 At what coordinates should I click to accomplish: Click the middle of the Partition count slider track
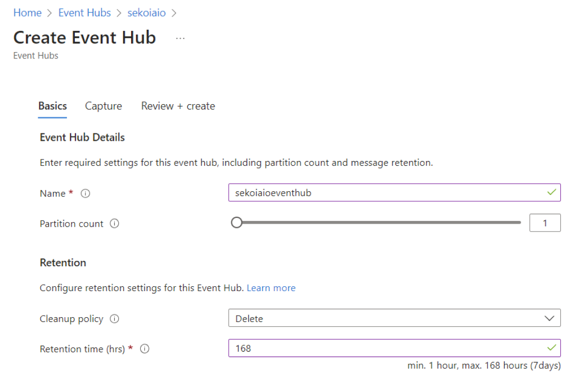[378, 223]
